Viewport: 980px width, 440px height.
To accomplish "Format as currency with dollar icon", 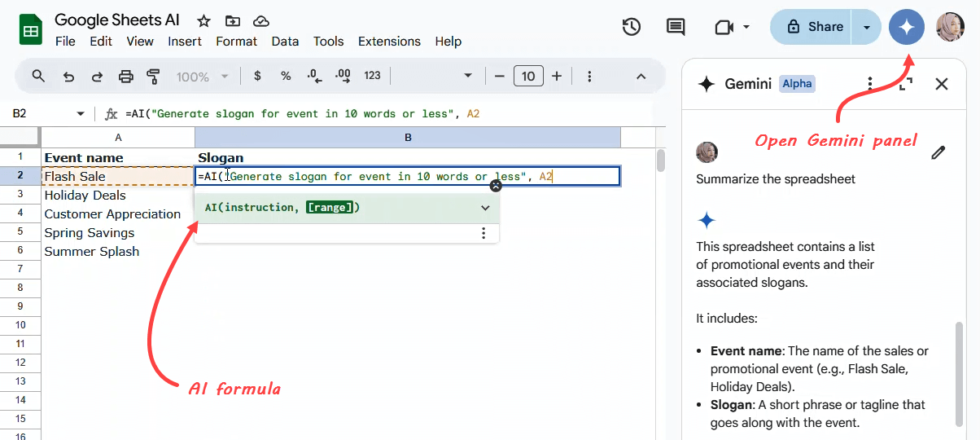I will [258, 76].
